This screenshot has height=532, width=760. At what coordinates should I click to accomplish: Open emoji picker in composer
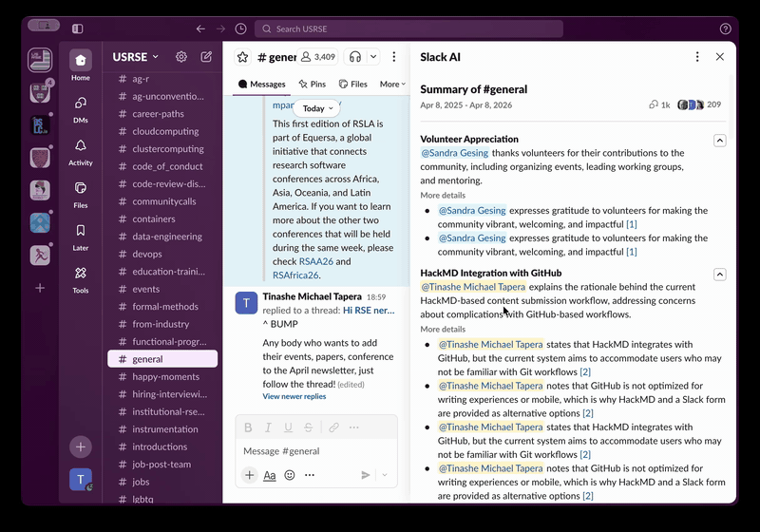click(290, 475)
